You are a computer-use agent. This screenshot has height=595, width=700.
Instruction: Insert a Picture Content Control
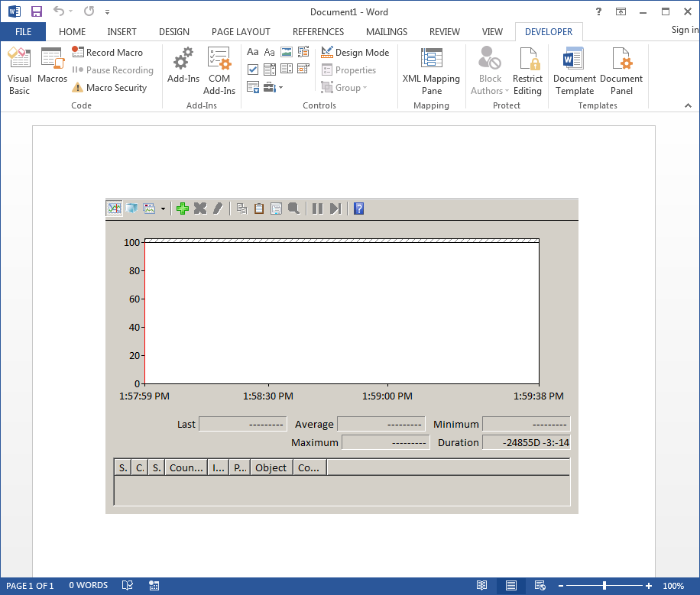point(287,53)
